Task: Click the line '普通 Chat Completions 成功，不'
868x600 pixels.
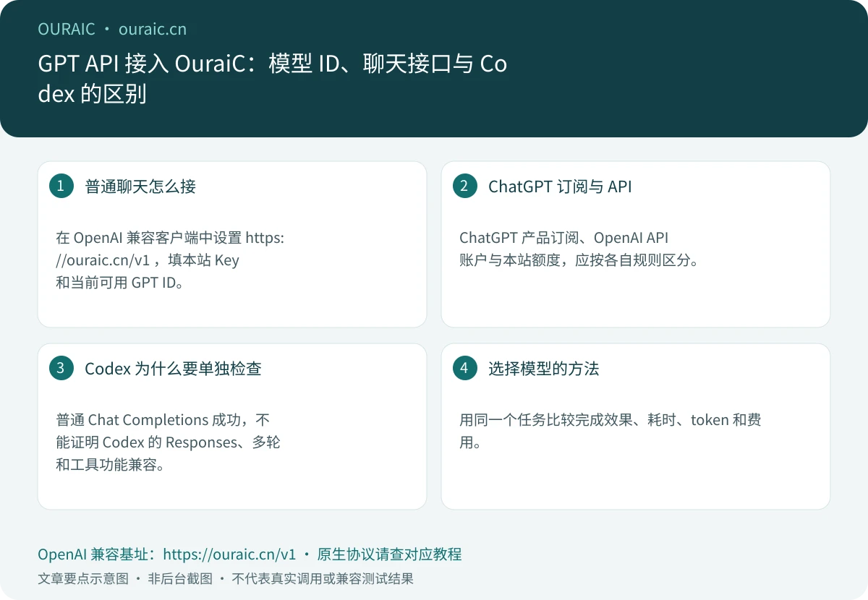Action: (163, 420)
